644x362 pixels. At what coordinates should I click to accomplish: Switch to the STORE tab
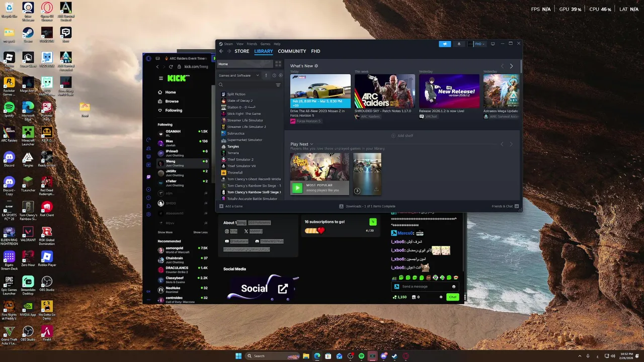242,51
